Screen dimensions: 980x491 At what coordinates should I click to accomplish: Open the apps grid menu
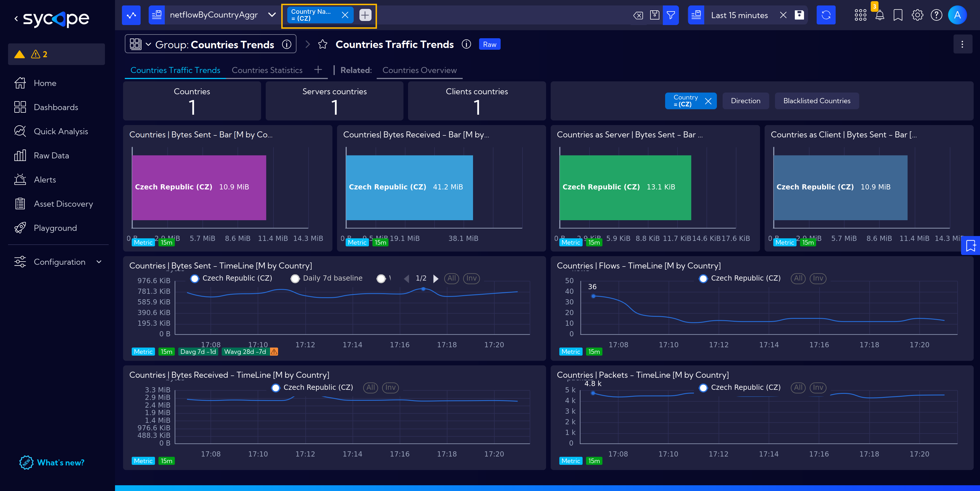coord(860,15)
